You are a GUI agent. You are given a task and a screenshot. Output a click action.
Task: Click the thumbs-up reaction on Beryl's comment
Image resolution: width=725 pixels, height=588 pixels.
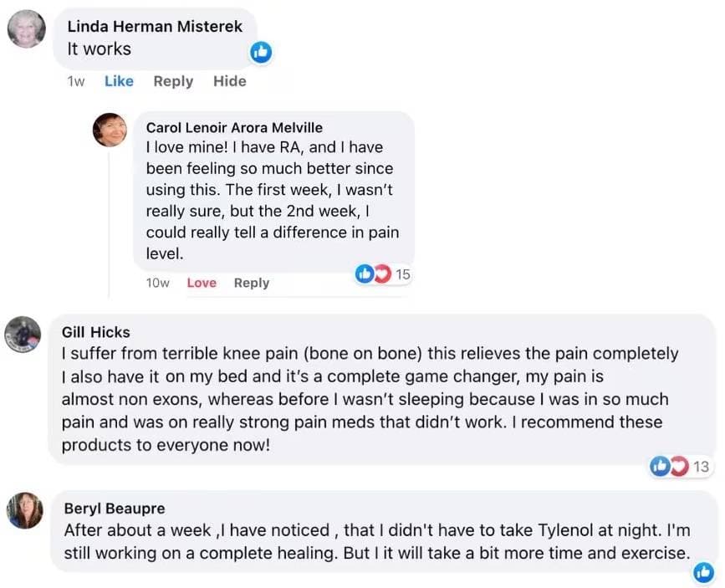click(x=703, y=573)
